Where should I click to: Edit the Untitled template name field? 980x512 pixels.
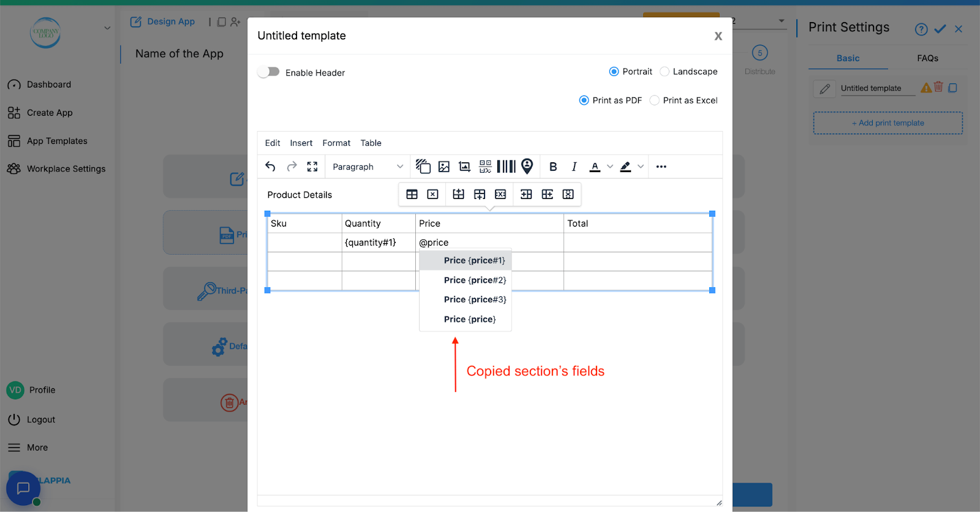pyautogui.click(x=877, y=88)
